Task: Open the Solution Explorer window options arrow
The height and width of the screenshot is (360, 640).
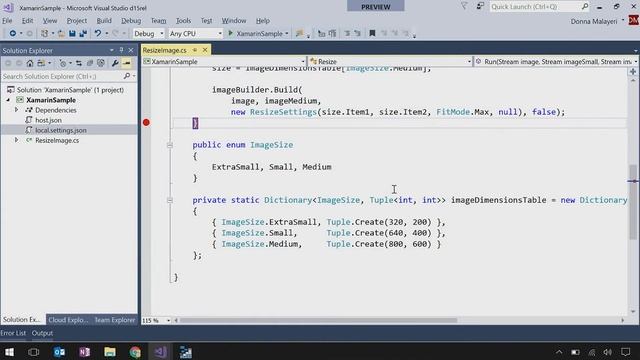Action: coord(111,50)
